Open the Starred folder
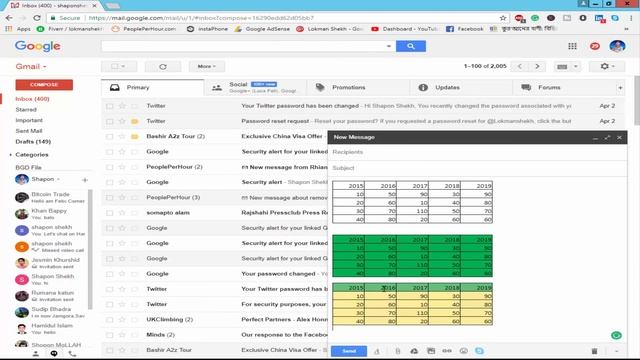This screenshot has width=640, height=360. click(x=26, y=109)
